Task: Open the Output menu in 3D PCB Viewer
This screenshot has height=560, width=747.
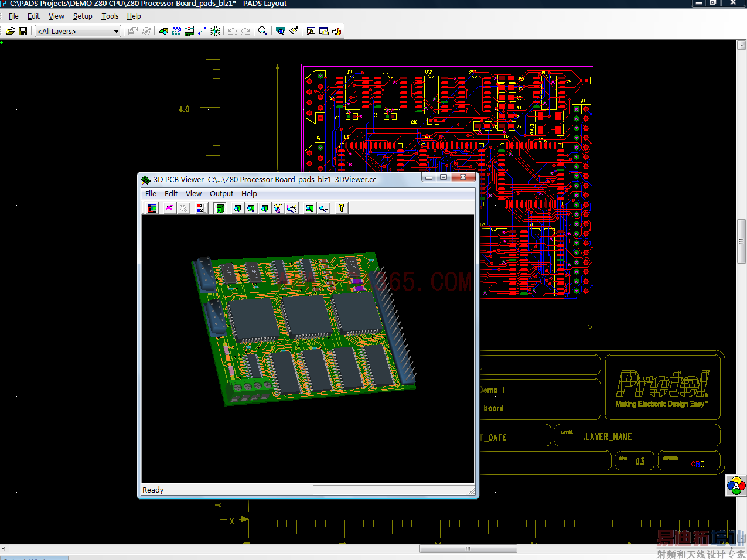Action: point(221,194)
